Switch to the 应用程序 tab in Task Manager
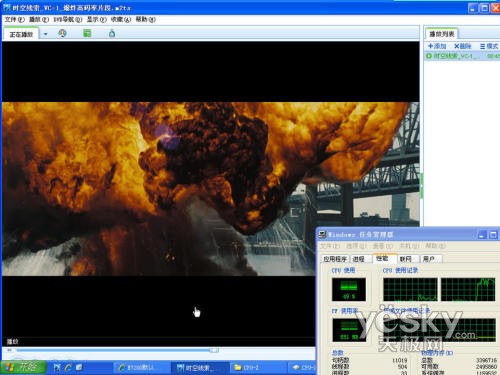Screen dimensions: 500x375 tap(335, 259)
